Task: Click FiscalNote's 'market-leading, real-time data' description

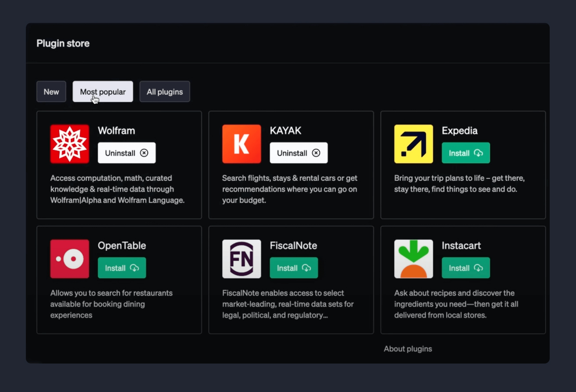Action: pyautogui.click(x=288, y=304)
